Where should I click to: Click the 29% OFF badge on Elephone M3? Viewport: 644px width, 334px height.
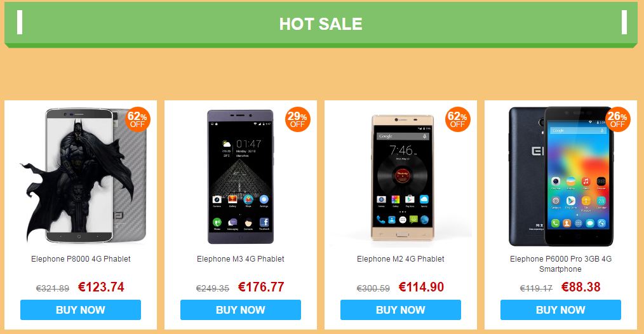click(297, 119)
